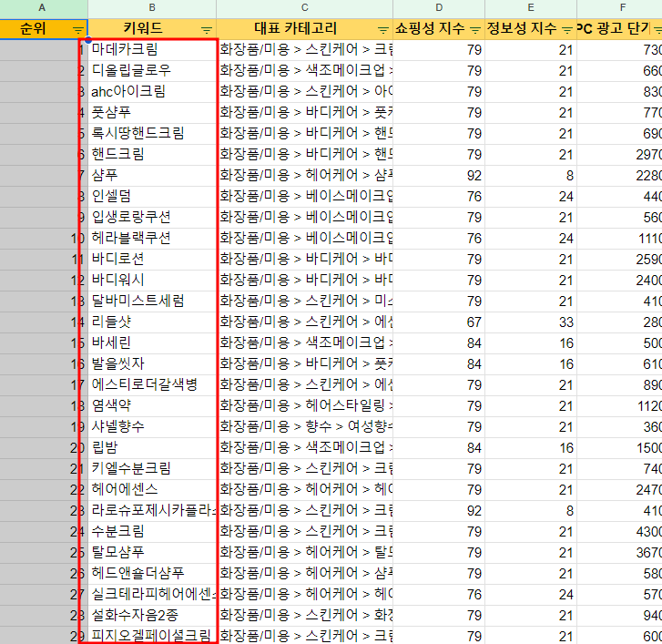Click the 순위 header cell

click(44, 29)
